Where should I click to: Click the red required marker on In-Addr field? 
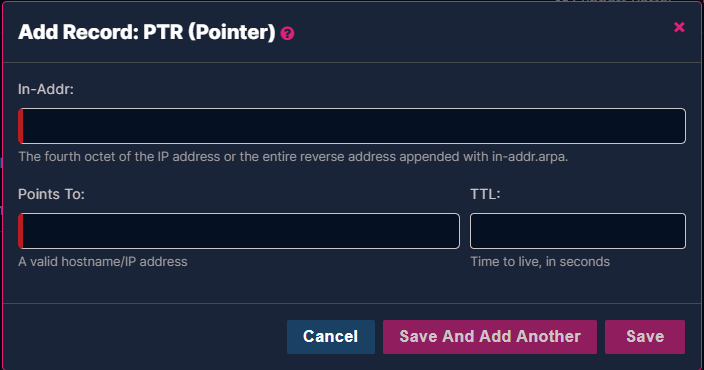21,126
